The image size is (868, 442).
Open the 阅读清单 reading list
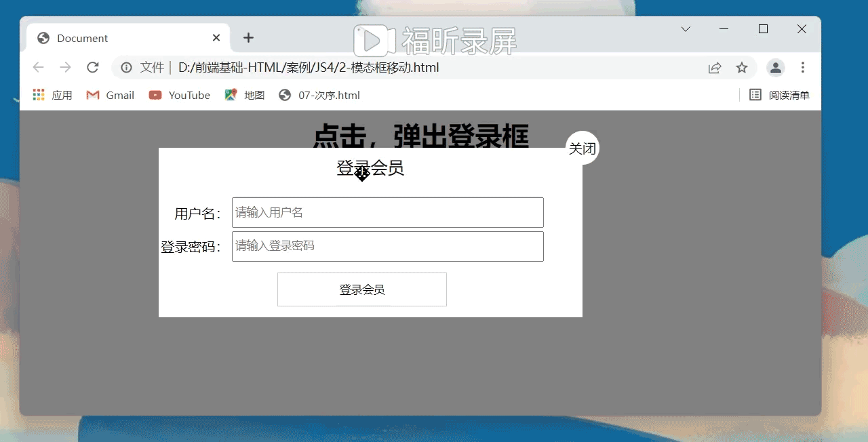779,95
